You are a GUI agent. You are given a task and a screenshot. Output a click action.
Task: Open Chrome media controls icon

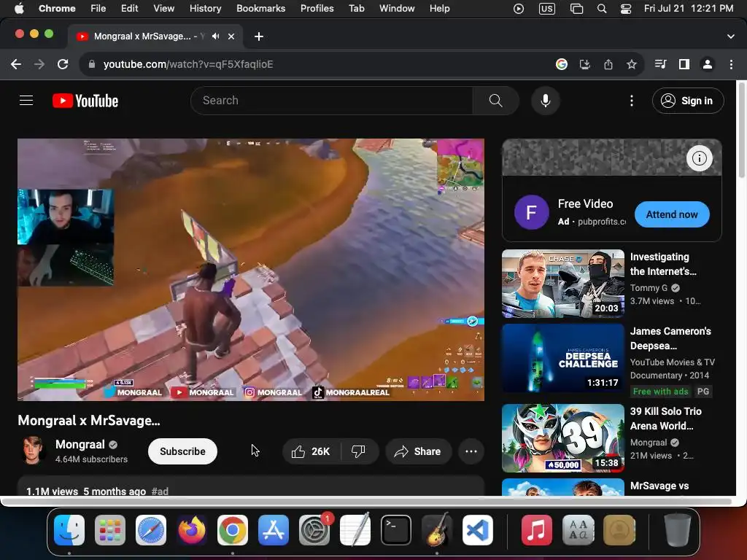(660, 64)
